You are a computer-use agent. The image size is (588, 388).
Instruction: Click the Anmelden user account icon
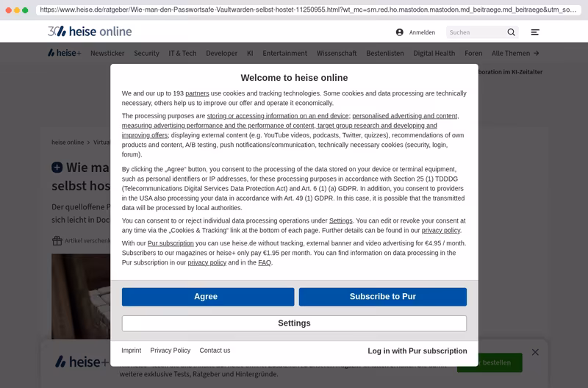(400, 32)
